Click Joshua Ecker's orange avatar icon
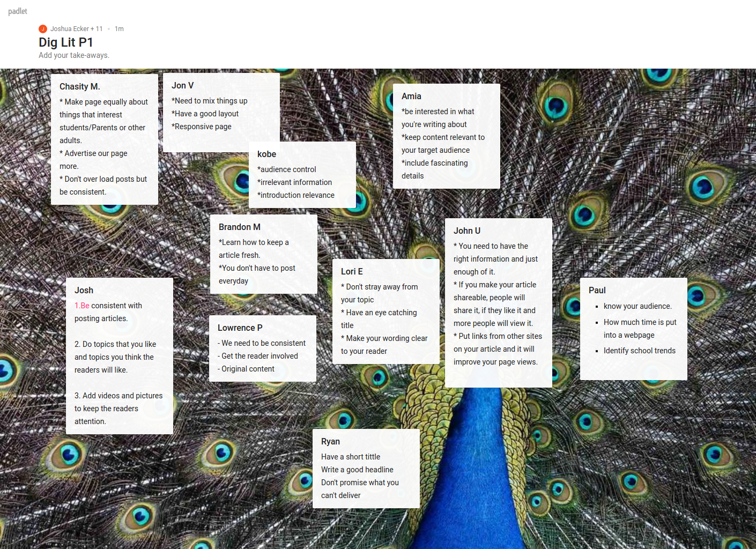756x549 pixels. 43,29
